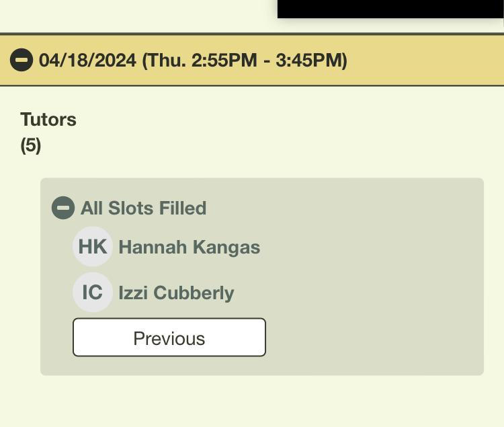Click the 04/18/2024 date text in header
The height and width of the screenshot is (427, 504).
point(87,60)
